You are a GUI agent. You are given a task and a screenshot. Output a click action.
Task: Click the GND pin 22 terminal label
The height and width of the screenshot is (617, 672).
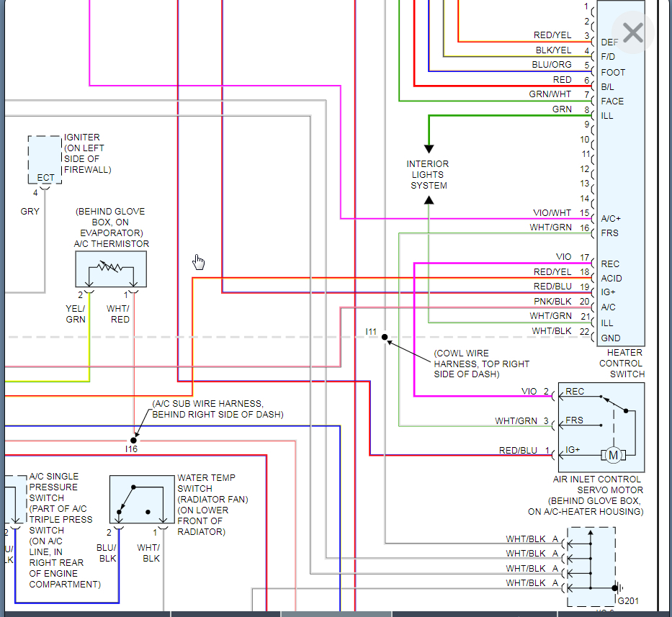(x=611, y=338)
